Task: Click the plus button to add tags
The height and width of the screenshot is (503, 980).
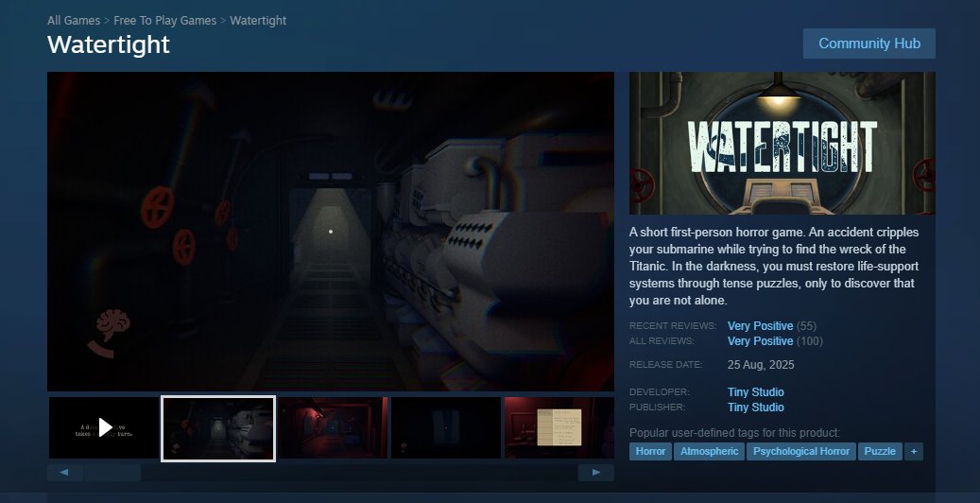Action: (x=914, y=451)
